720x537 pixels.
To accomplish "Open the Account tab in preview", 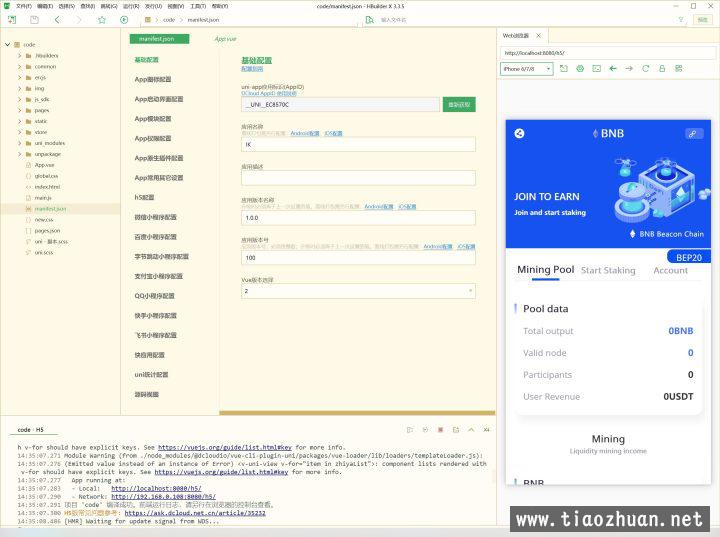I will pyautogui.click(x=670, y=271).
